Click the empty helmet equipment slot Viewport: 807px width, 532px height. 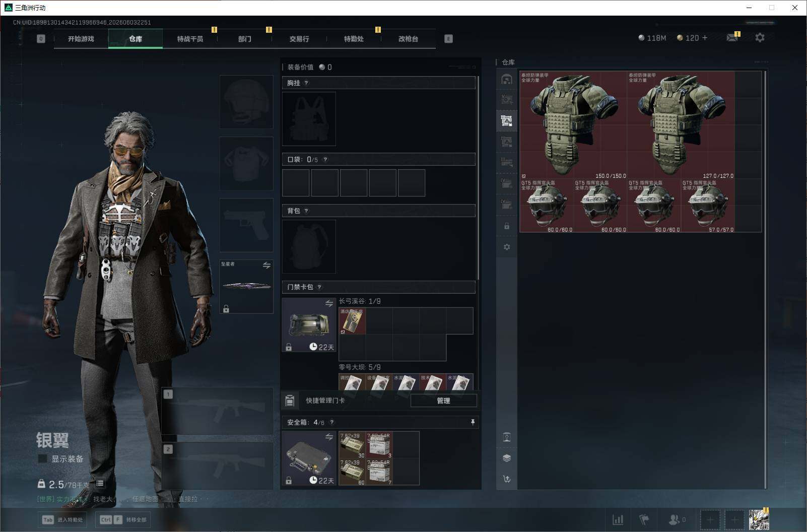point(246,102)
